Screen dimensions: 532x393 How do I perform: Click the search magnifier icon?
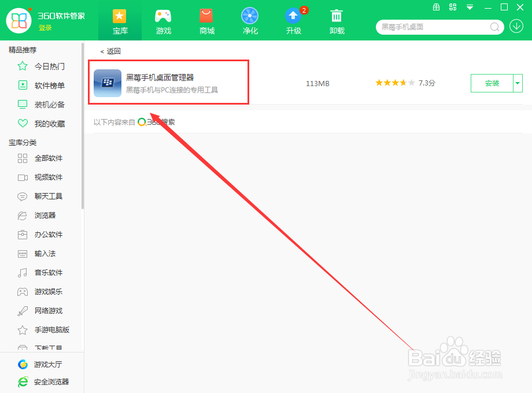pos(494,27)
